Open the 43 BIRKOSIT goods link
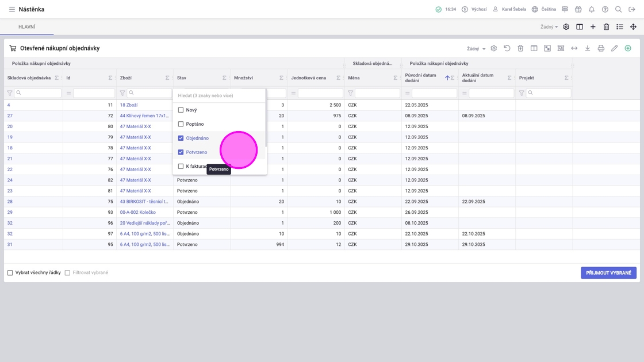 [x=144, y=202]
